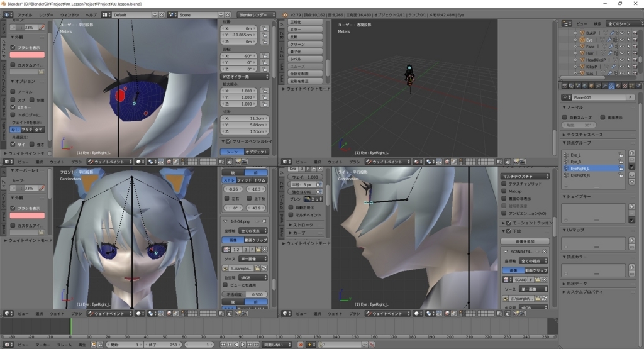Disable the 'Xミラー' checkbox
Viewport: 644px width, 349px height.
(13, 107)
